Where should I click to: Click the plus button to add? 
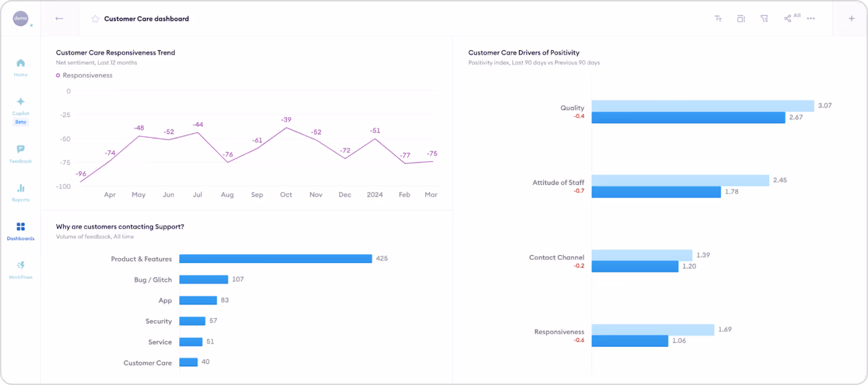[852, 19]
